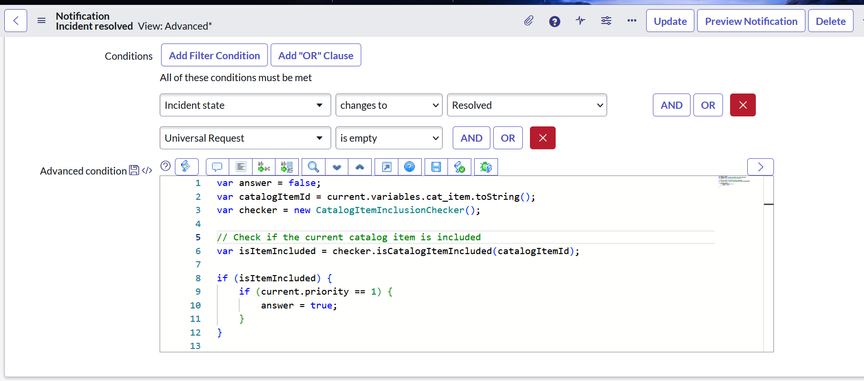864x381 pixels.
Task: Click the comment toggle speech bubble icon
Action: (x=217, y=167)
